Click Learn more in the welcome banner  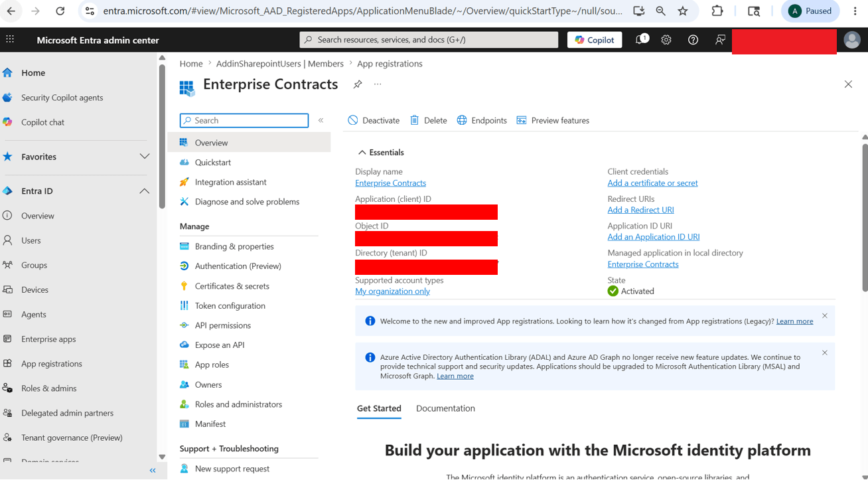794,321
